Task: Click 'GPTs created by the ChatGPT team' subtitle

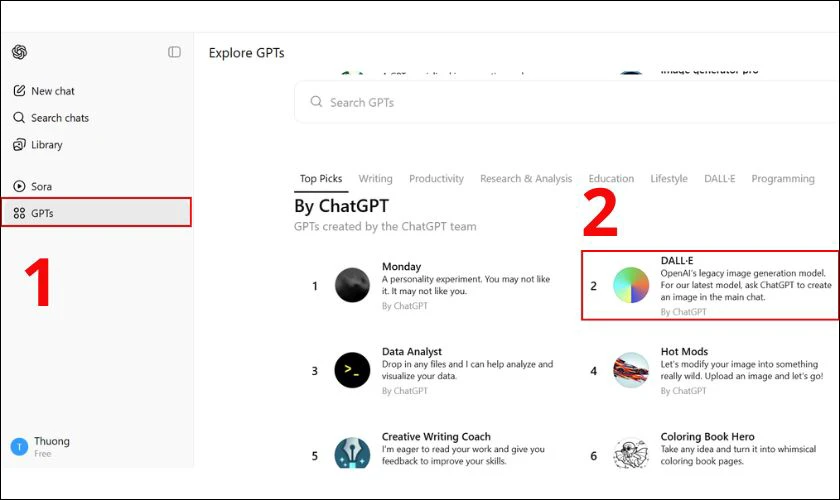Action: [x=385, y=226]
